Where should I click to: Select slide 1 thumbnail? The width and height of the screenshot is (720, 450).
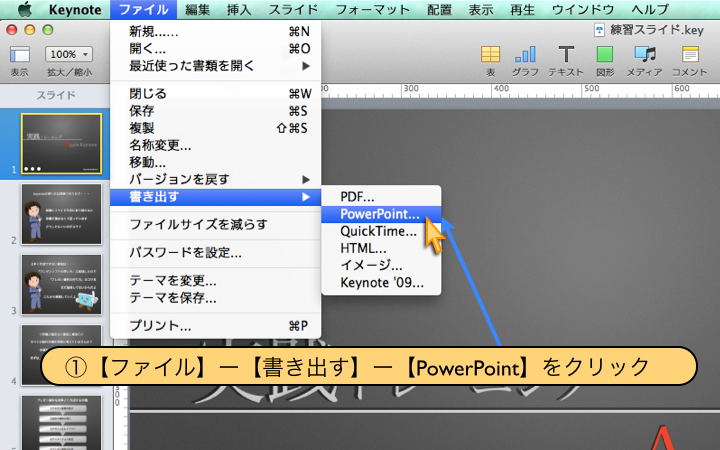[62, 144]
